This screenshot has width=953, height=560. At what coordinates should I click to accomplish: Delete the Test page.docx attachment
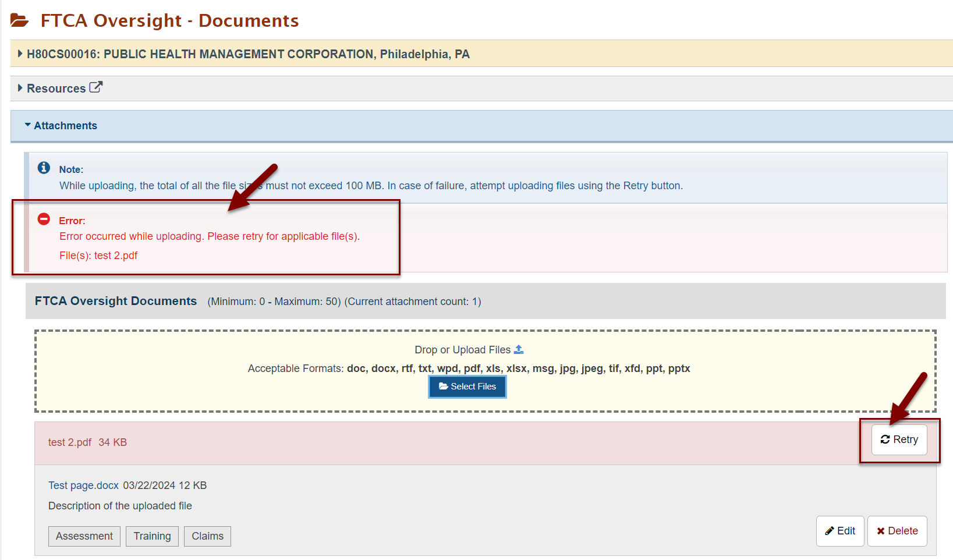(897, 531)
